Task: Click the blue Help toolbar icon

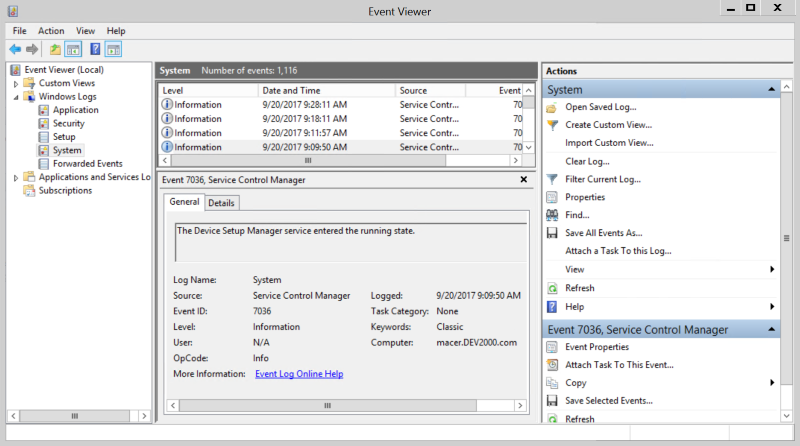Action: [95, 49]
